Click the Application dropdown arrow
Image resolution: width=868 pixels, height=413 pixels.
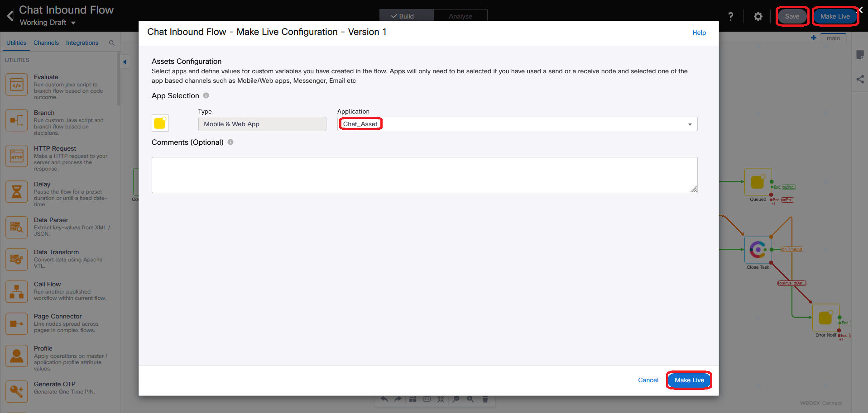coord(690,124)
